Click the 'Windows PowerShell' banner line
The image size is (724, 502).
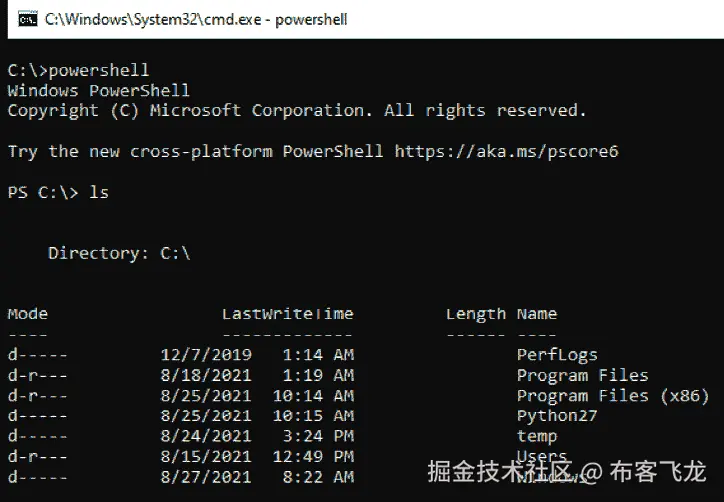(98, 90)
